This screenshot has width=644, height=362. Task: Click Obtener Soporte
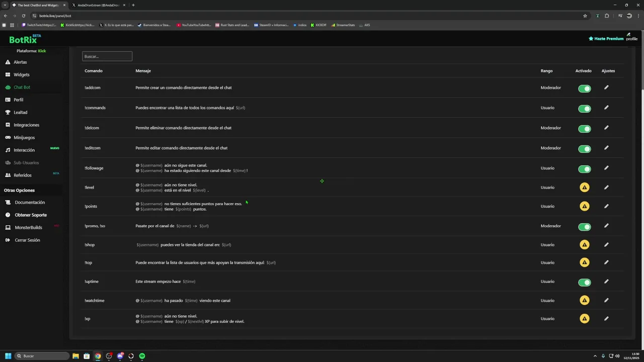(x=31, y=215)
